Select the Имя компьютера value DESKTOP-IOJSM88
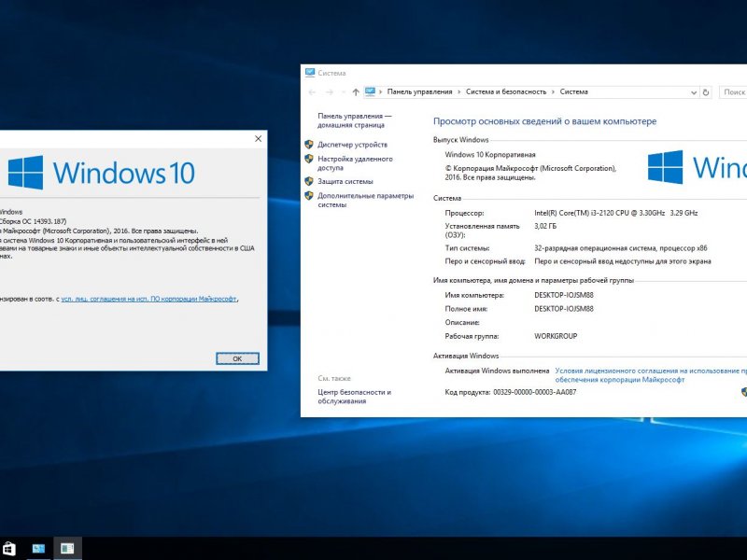The image size is (747, 560). 564,295
